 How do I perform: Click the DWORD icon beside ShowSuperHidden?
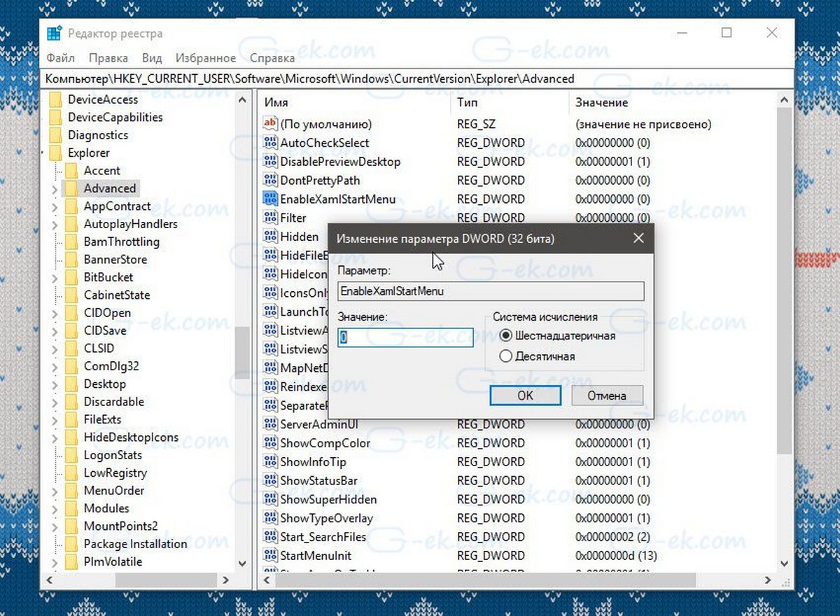pyautogui.click(x=270, y=500)
